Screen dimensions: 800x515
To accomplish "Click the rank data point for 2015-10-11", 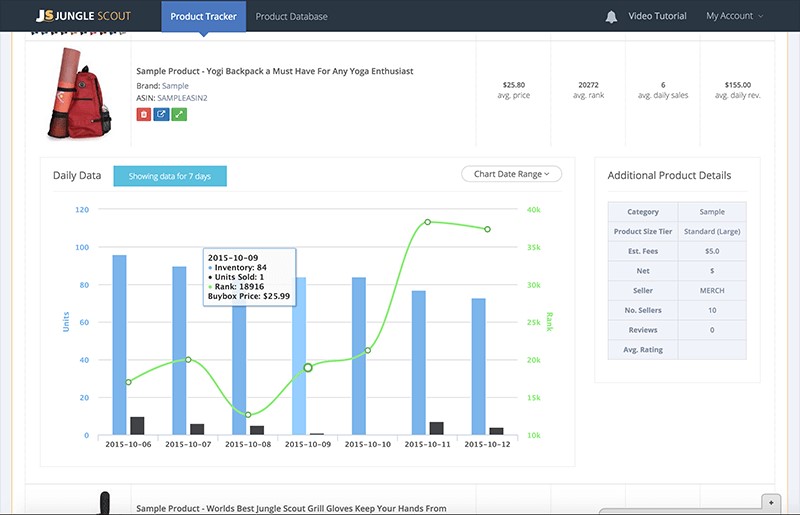I will (x=427, y=222).
